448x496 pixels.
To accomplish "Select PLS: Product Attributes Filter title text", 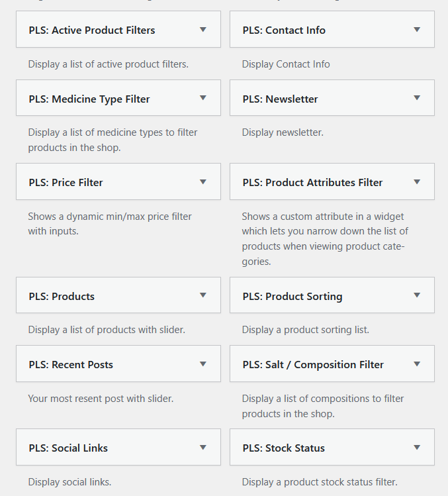I will coord(312,183).
